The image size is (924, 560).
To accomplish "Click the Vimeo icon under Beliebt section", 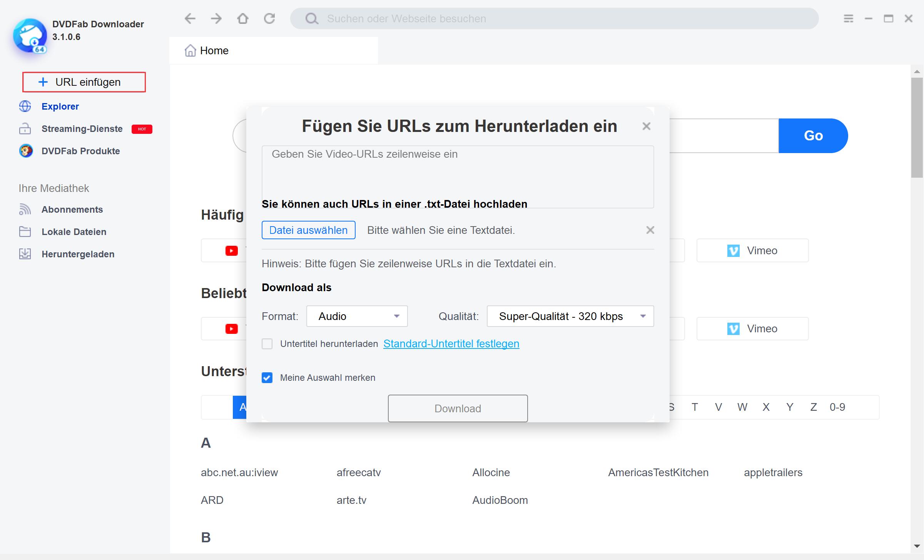I will (x=734, y=329).
